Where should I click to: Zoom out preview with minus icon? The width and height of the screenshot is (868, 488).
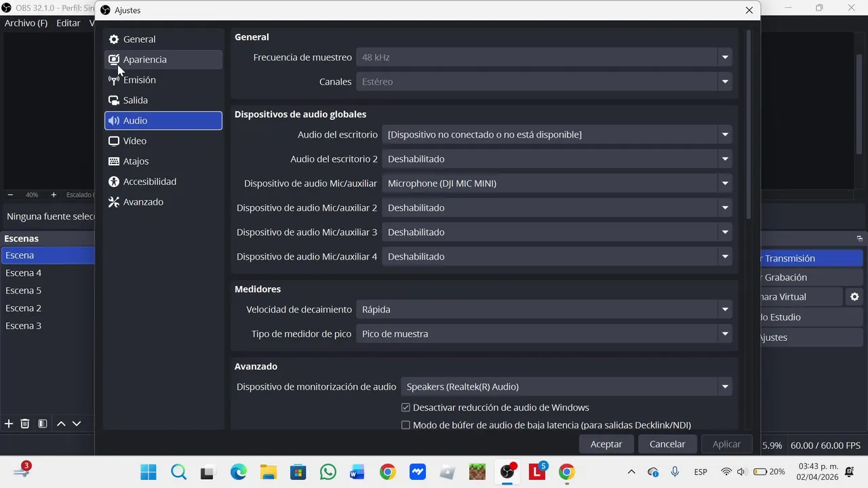click(10, 195)
